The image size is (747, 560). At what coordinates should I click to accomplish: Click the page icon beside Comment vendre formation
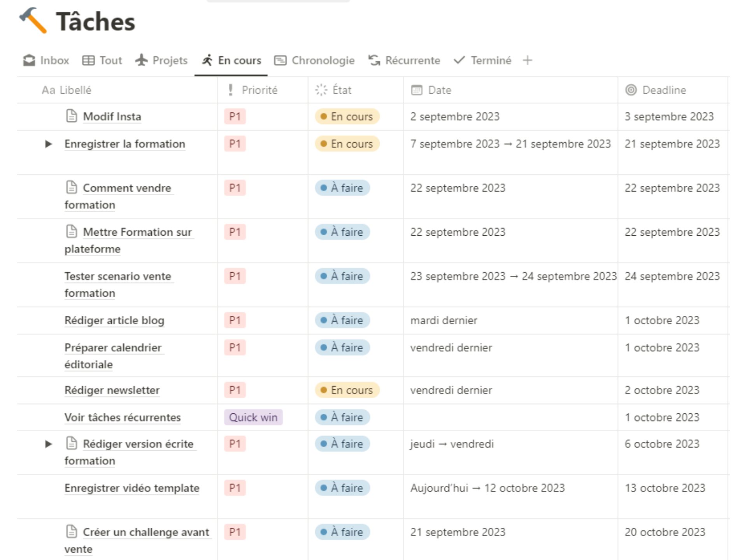pos(71,187)
